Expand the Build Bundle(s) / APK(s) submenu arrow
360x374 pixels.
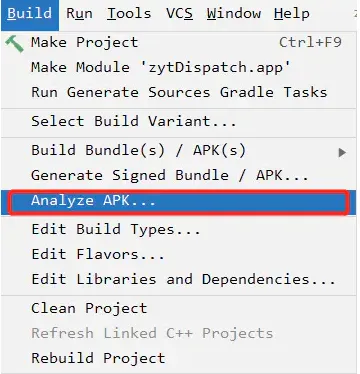coord(342,152)
